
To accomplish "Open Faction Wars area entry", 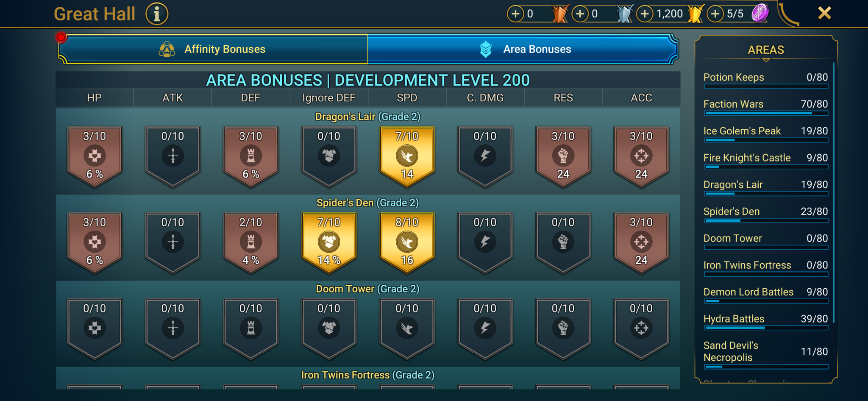I will coord(766,107).
